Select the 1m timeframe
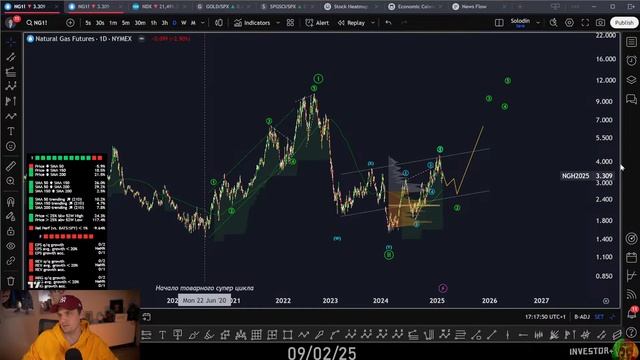This screenshot has height=360, width=640. tap(113, 23)
